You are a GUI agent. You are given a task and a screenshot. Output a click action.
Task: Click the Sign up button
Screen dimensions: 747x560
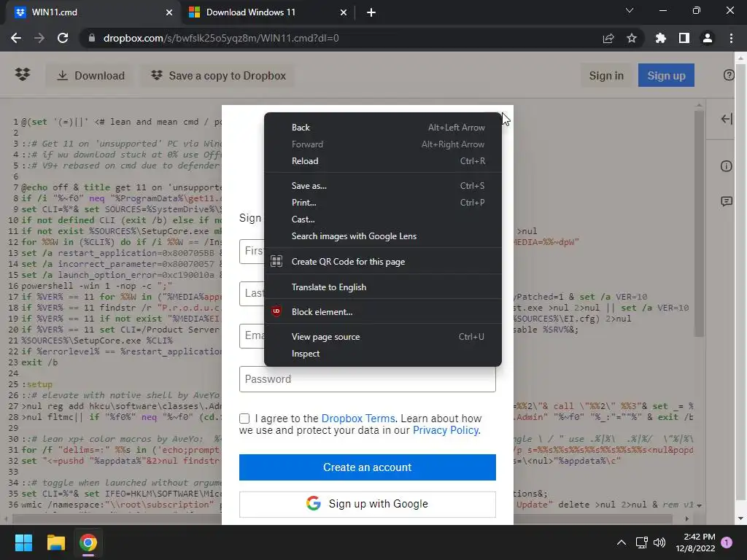click(666, 75)
